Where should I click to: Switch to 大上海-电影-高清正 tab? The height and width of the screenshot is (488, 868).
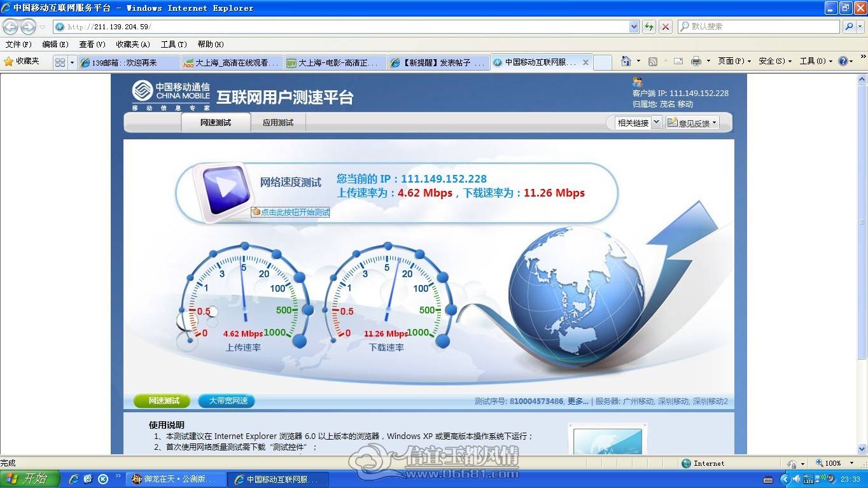coord(335,62)
